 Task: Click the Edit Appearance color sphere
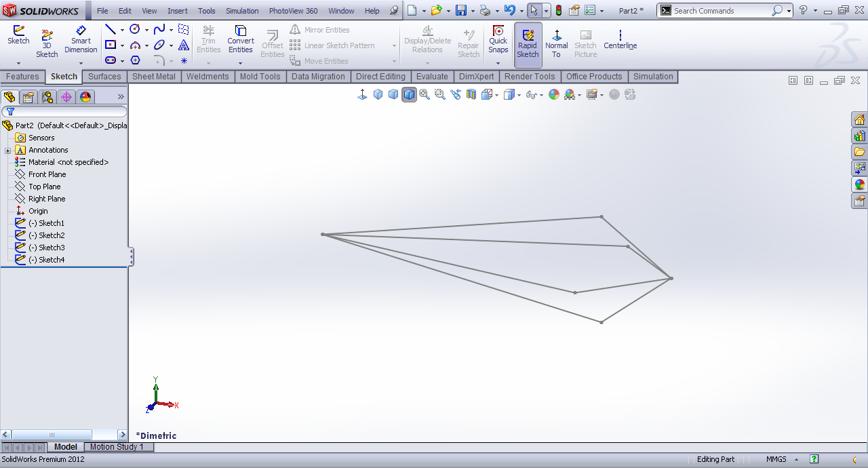(x=554, y=95)
